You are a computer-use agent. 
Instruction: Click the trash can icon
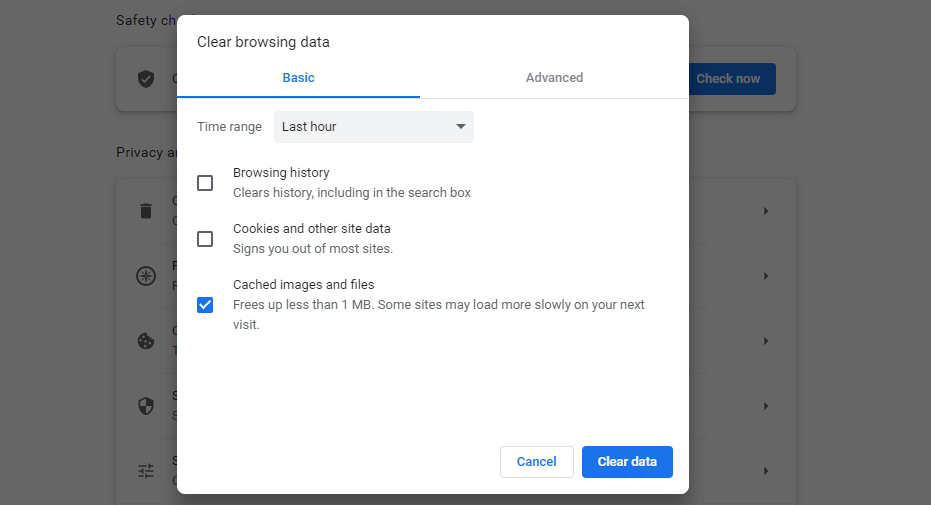146,211
